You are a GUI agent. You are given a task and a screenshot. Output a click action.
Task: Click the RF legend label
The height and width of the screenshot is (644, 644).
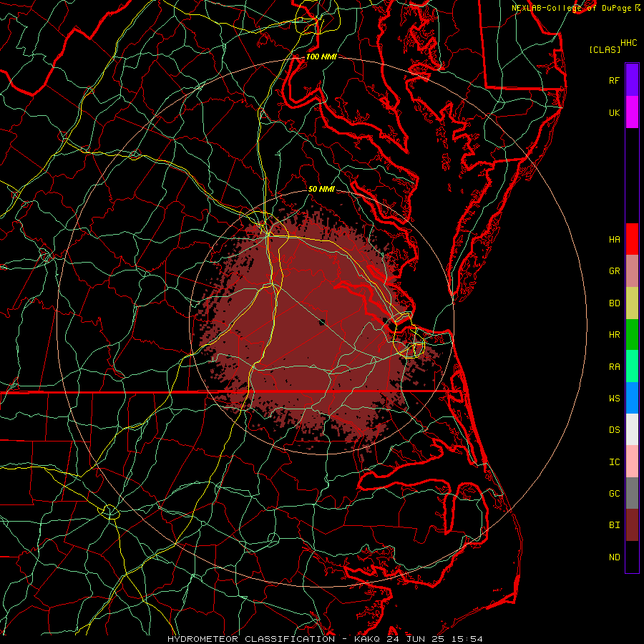pyautogui.click(x=614, y=80)
